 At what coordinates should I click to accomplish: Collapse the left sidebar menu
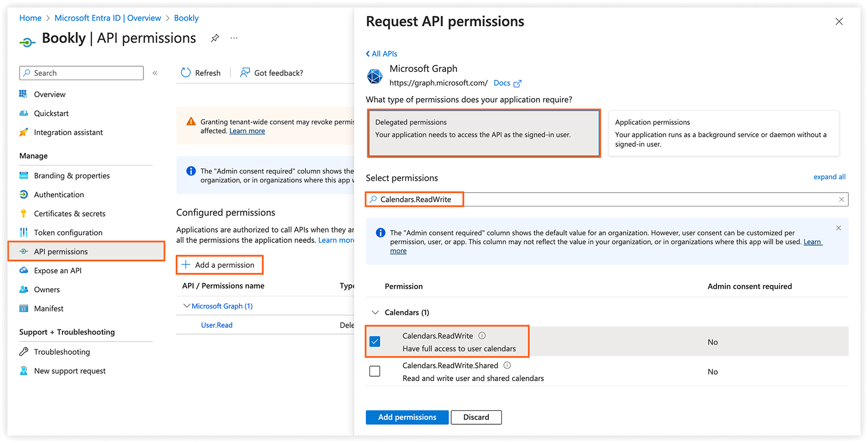coord(155,73)
